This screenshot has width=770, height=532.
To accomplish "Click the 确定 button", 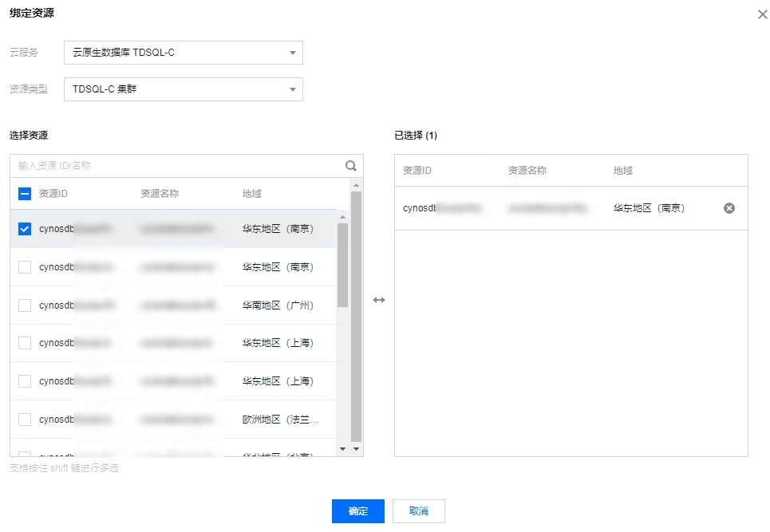I will click(x=358, y=511).
